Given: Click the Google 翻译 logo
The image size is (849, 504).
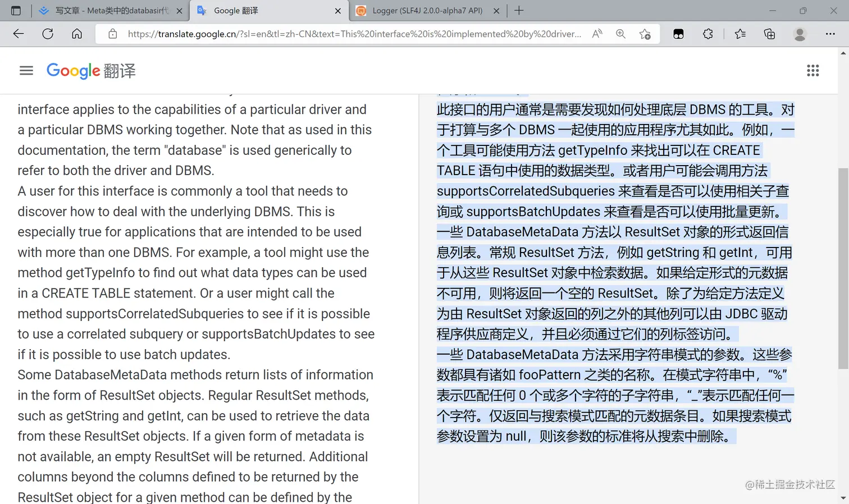Looking at the screenshot, I should (x=91, y=71).
